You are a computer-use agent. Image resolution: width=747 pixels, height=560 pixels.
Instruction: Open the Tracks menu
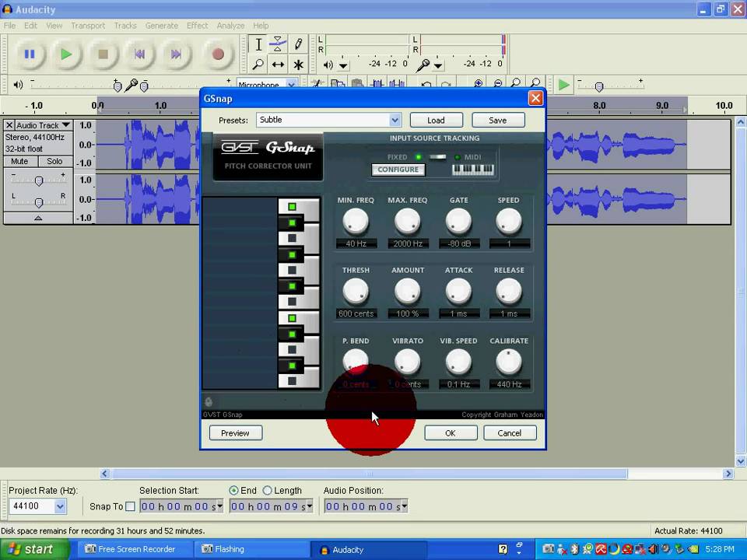(x=125, y=26)
